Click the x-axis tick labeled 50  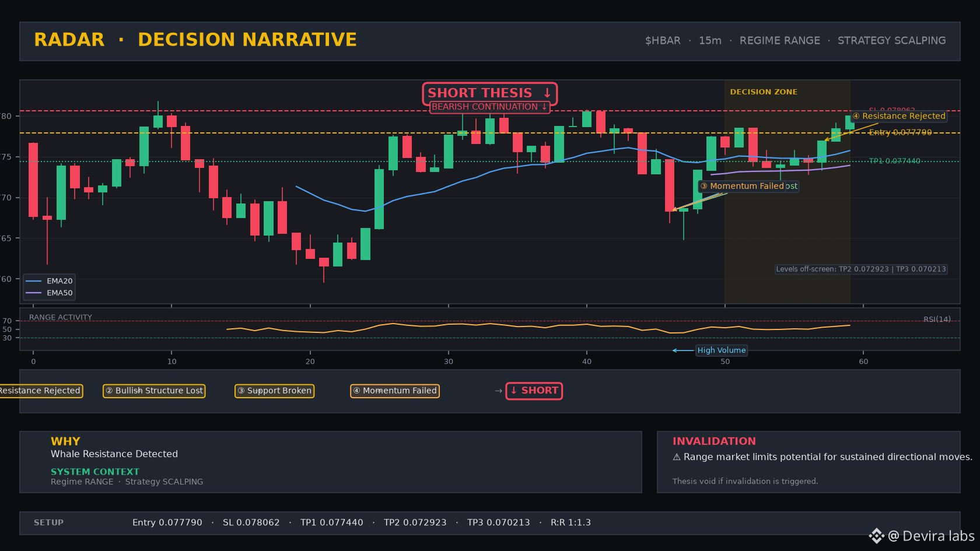[725, 362]
